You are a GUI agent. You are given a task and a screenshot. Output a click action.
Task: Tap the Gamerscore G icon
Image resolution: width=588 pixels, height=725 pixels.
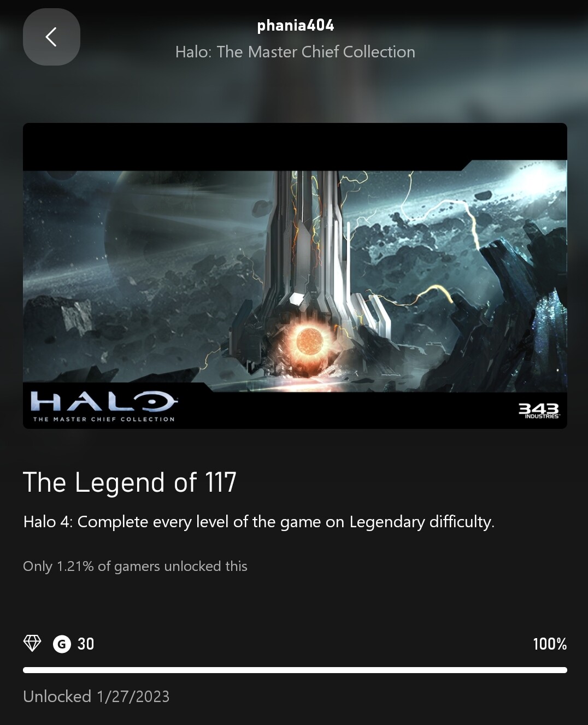(x=62, y=644)
